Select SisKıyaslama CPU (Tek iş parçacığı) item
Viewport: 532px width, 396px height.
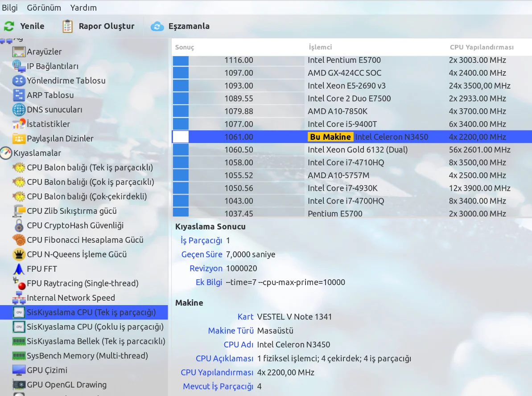pos(84,312)
